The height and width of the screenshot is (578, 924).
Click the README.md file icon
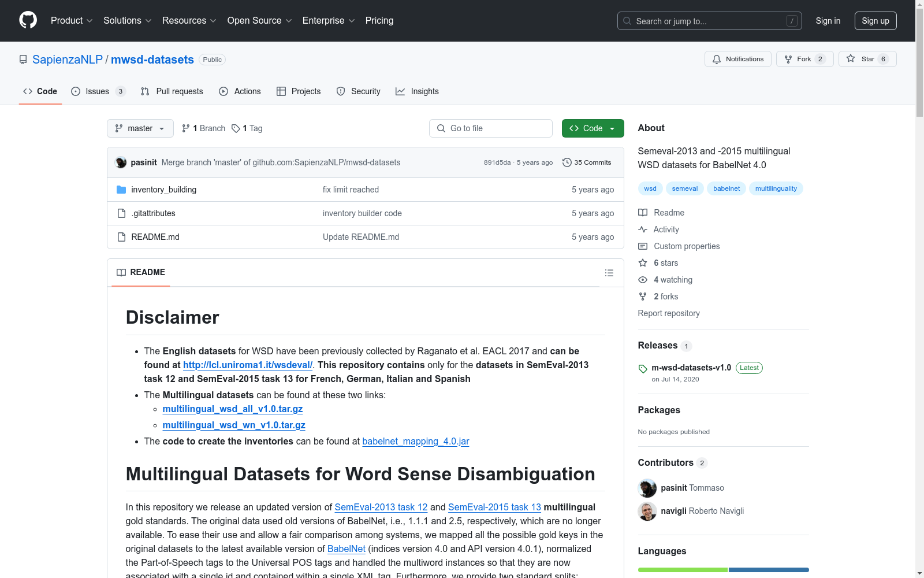pos(121,237)
